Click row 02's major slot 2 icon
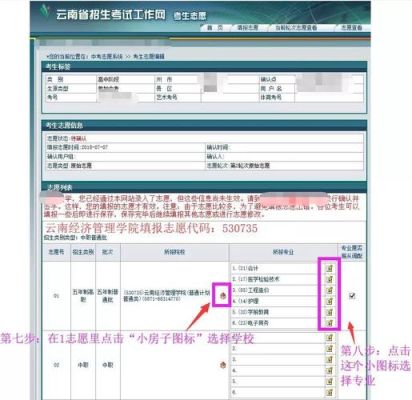412x400 pixels. pos(329,349)
